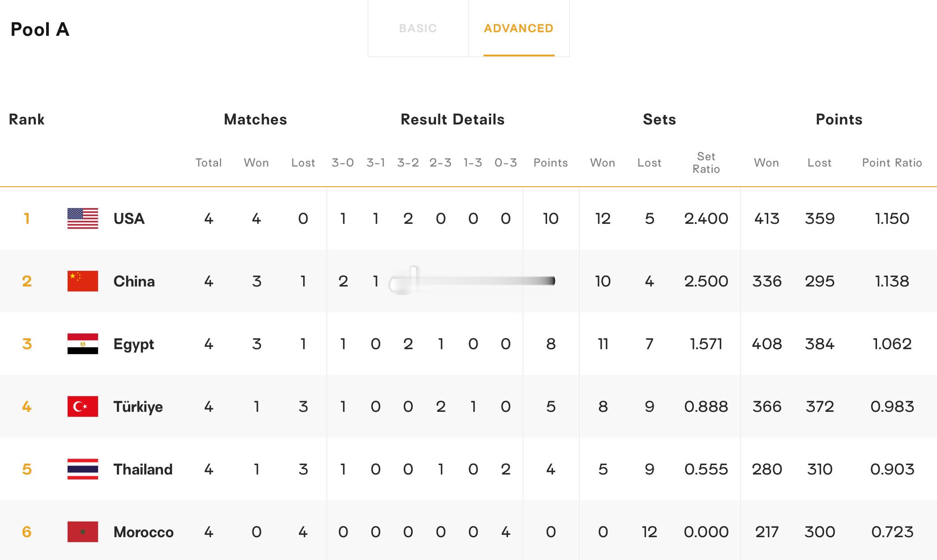Click the Rank column header
This screenshot has height=560, width=937.
coord(27,120)
